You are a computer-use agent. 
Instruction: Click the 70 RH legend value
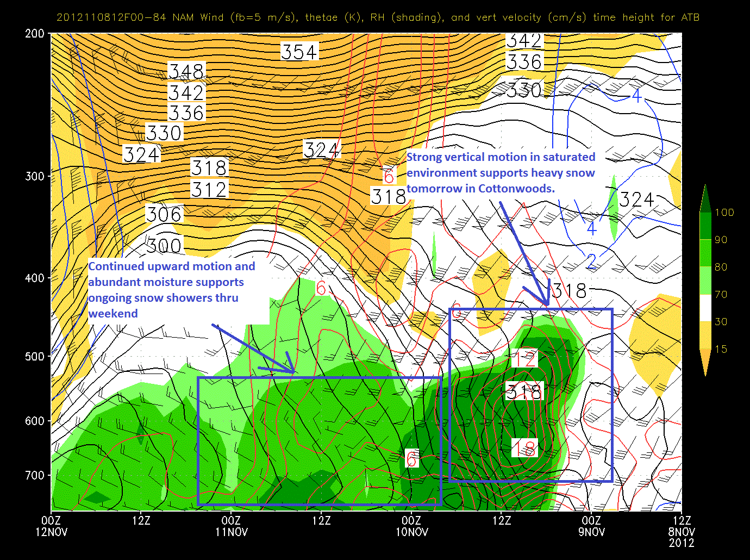pos(721,294)
